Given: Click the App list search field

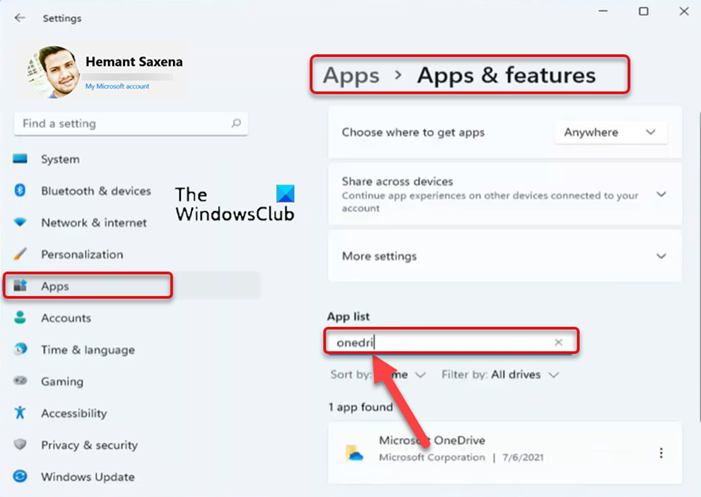Looking at the screenshot, I should (x=451, y=342).
